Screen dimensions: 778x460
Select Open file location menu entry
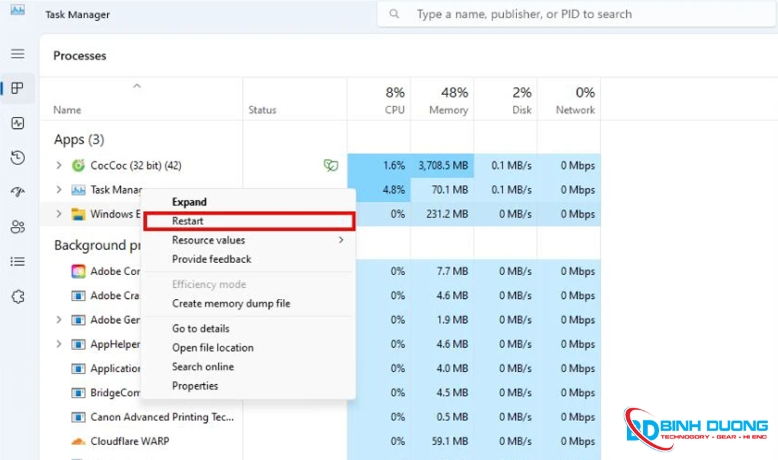pos(249,348)
